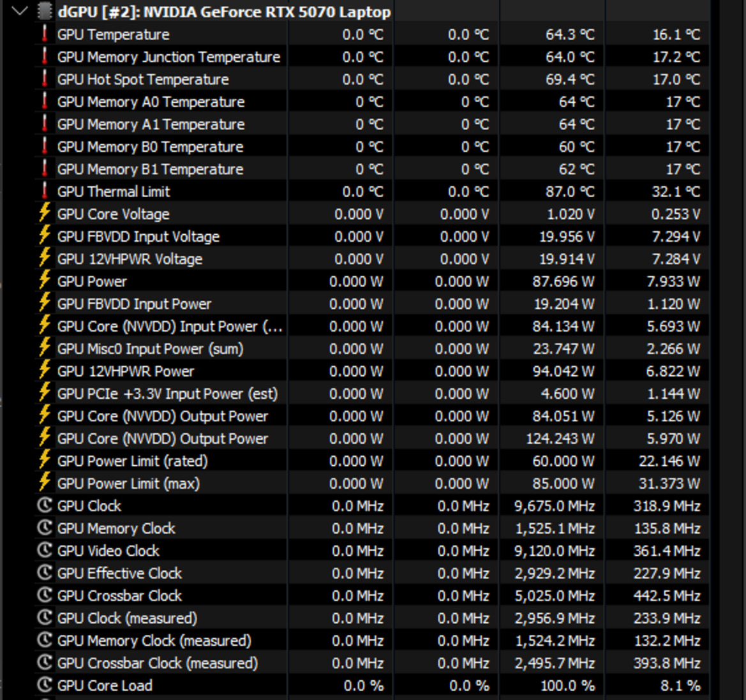The image size is (746, 700).
Task: Select the 1,524.2 MHz Memory Clock (measured) value
Action: [555, 641]
